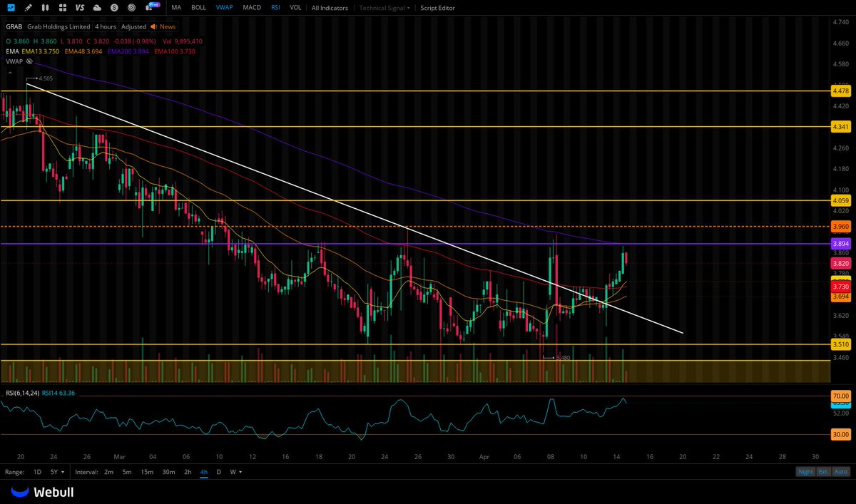Select the 2m interval

pyautogui.click(x=108, y=472)
